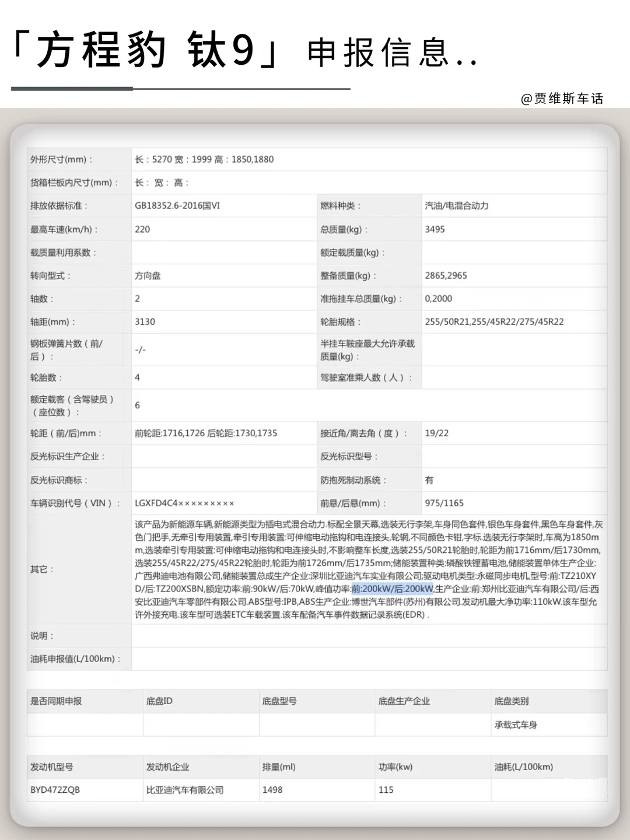The width and height of the screenshot is (630, 840).
Task: Select the 排量(ml) column header
Action: pyautogui.click(x=279, y=766)
